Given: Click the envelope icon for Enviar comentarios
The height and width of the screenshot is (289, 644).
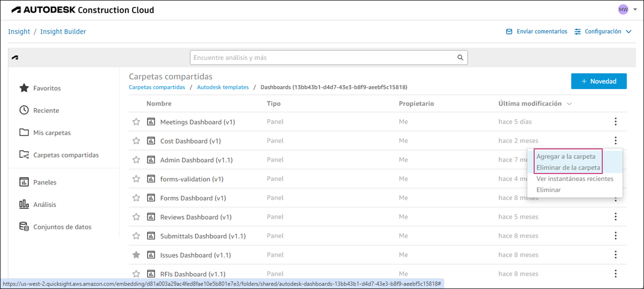Looking at the screenshot, I should click(509, 32).
